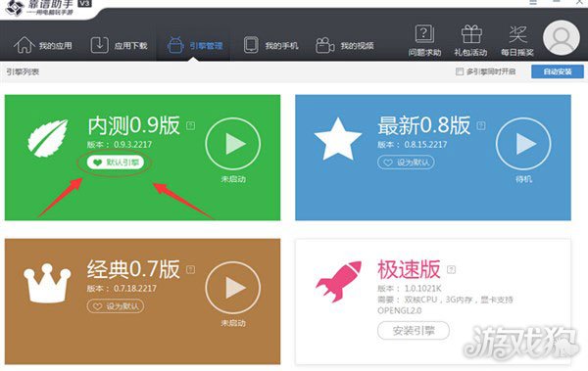
Task: Click the version text 0.7.18.2217
Action: coord(135,288)
